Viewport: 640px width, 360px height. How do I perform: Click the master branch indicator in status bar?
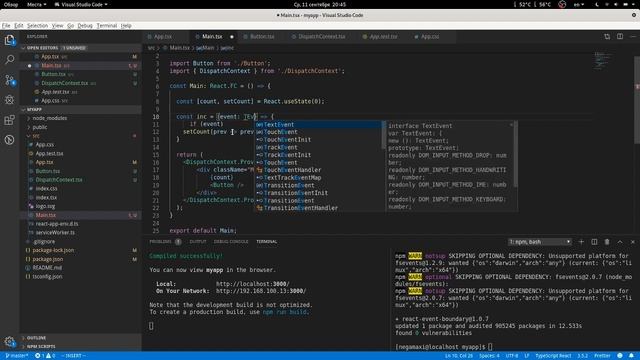coord(16,356)
